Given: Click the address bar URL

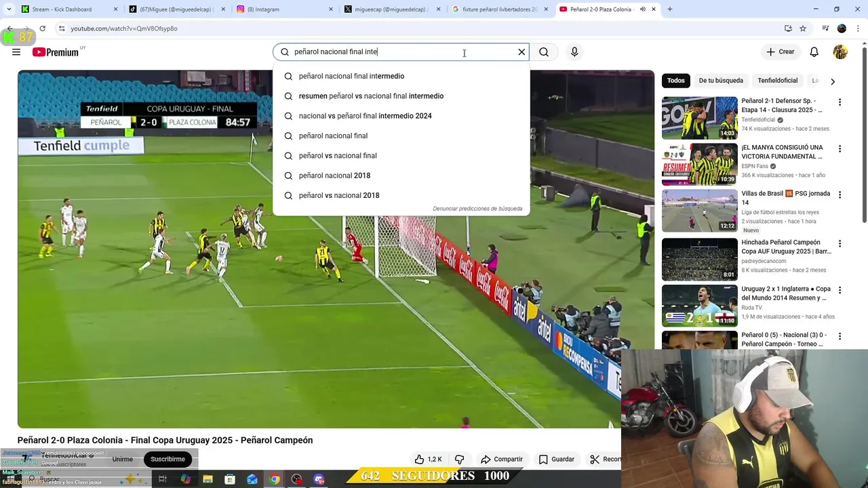Looking at the screenshot, I should pos(124,28).
